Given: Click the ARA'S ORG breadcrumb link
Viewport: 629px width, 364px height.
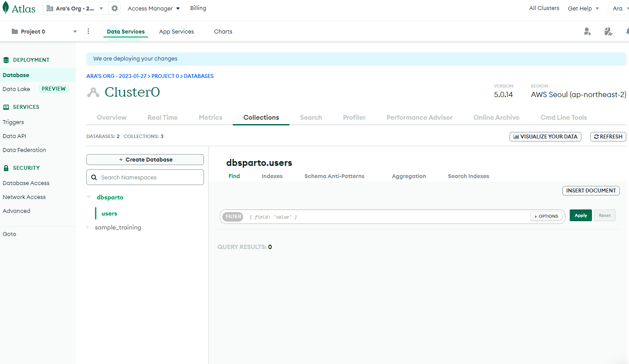Looking at the screenshot, I should (x=116, y=76).
